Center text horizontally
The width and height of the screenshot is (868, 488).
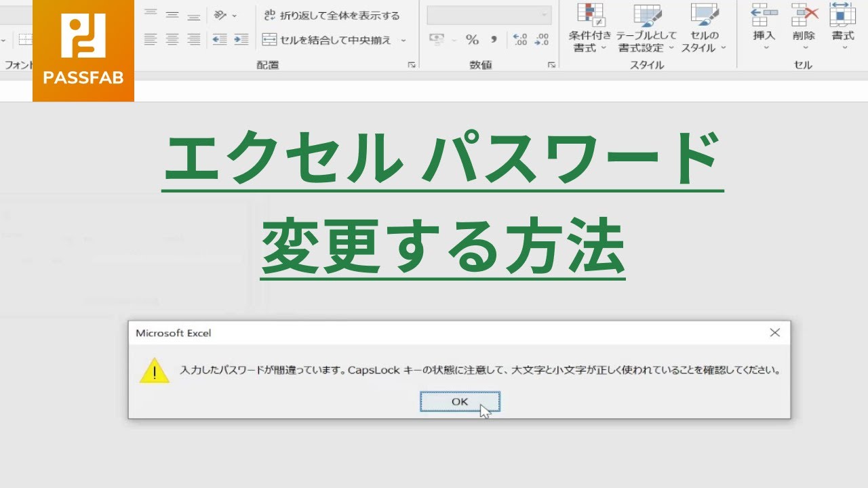coord(172,39)
